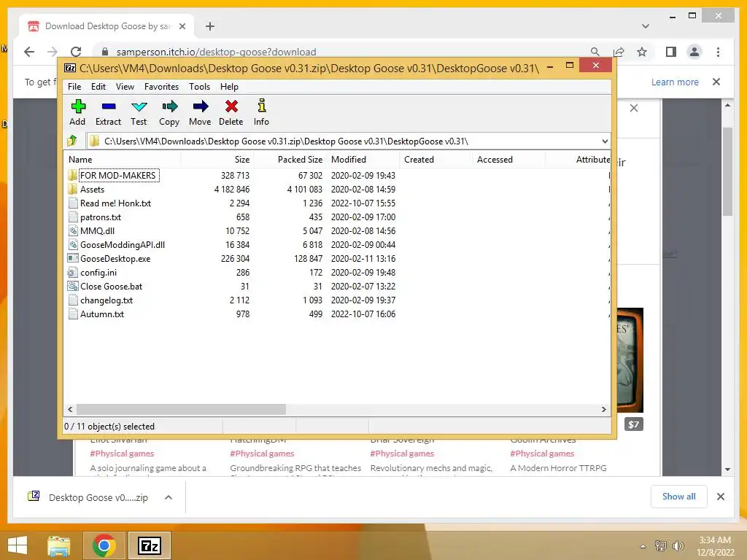Viewport: 747px width, 560px height.
Task: Select the config.ini file icon
Action: [x=72, y=273]
